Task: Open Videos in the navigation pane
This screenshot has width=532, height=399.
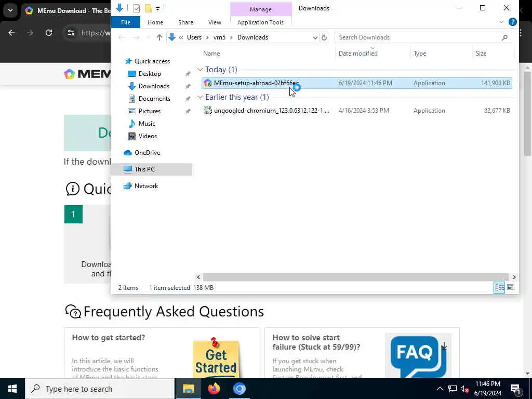Action: [148, 136]
